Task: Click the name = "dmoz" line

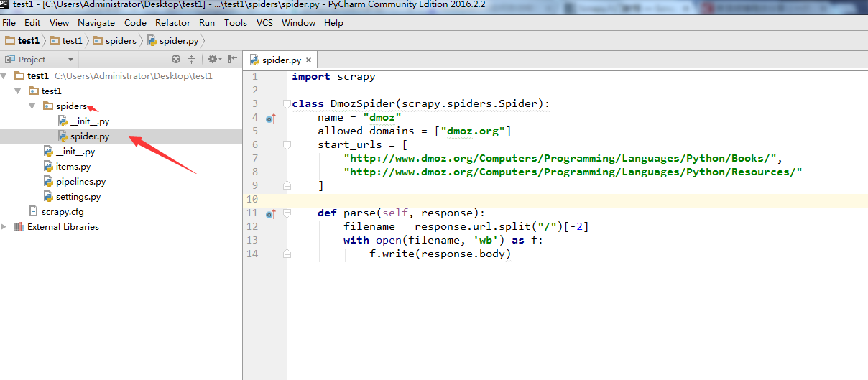Action: pos(359,117)
